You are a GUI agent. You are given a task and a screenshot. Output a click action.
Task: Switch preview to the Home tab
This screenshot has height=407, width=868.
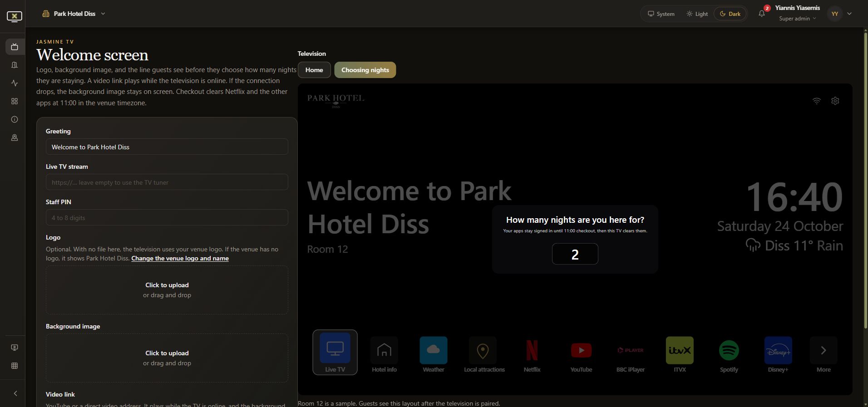(314, 70)
